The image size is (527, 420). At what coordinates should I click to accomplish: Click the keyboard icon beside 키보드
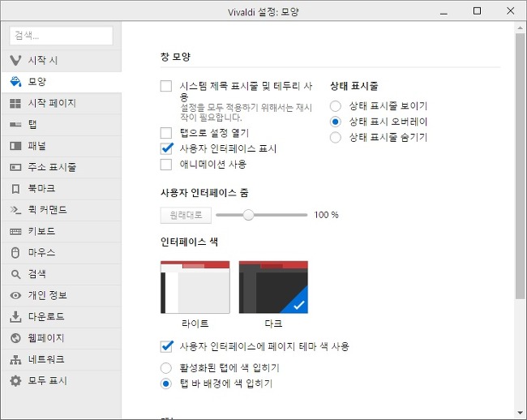(15, 232)
